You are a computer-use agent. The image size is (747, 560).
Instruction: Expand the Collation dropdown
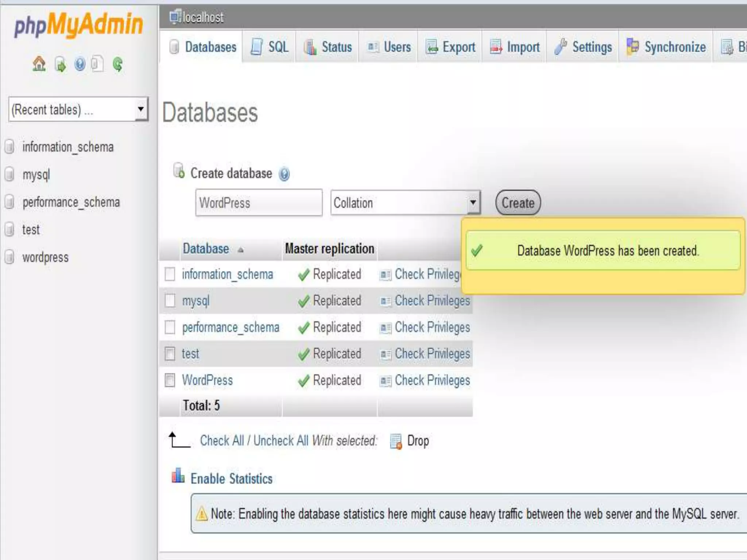point(473,202)
